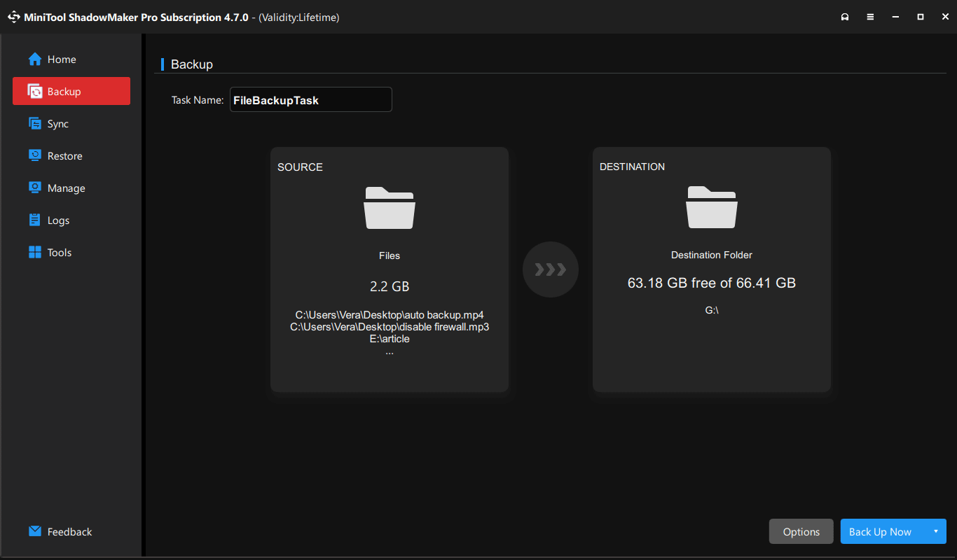
Task: Click the MiniTool logo in the title bar
Action: pyautogui.click(x=13, y=16)
